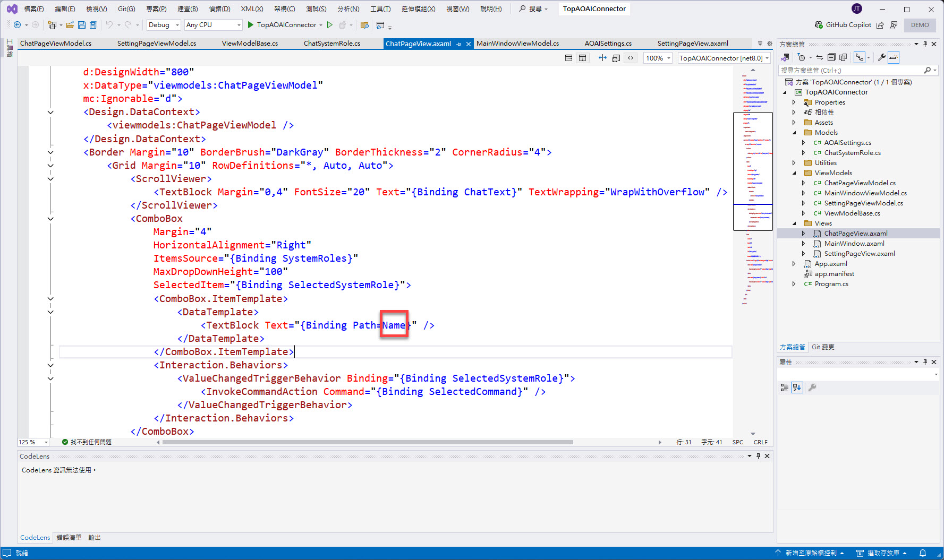Open the 輸出 bottom tab
Image resolution: width=944 pixels, height=560 pixels.
tap(95, 538)
